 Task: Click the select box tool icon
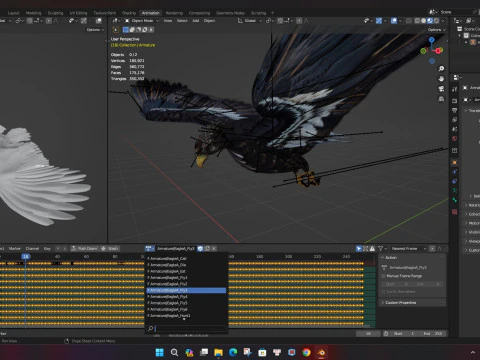[116, 30]
